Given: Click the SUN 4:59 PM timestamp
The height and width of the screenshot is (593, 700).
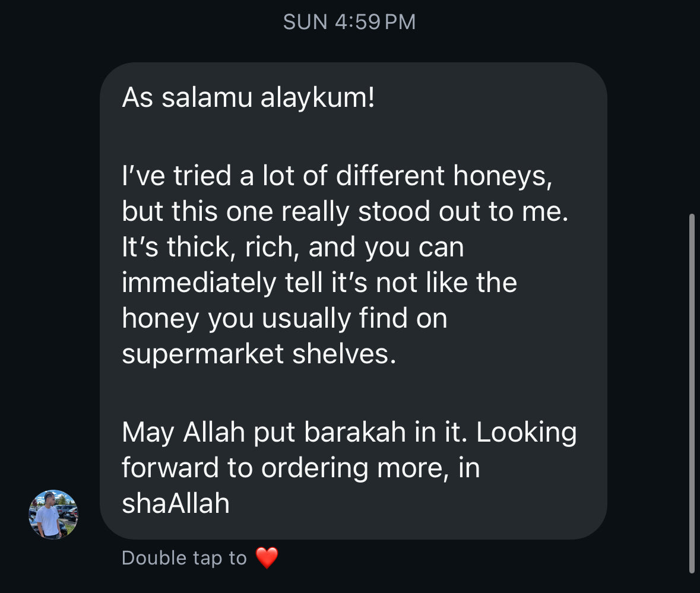Looking at the screenshot, I should (x=350, y=22).
